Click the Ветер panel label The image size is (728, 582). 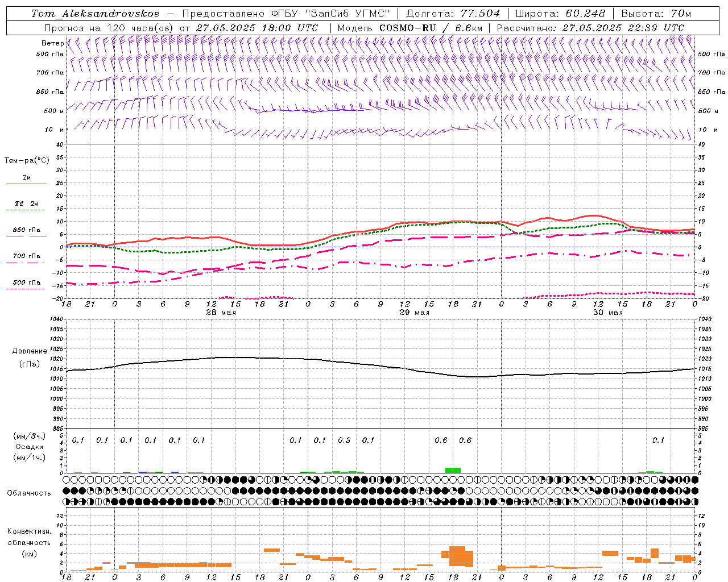click(52, 43)
